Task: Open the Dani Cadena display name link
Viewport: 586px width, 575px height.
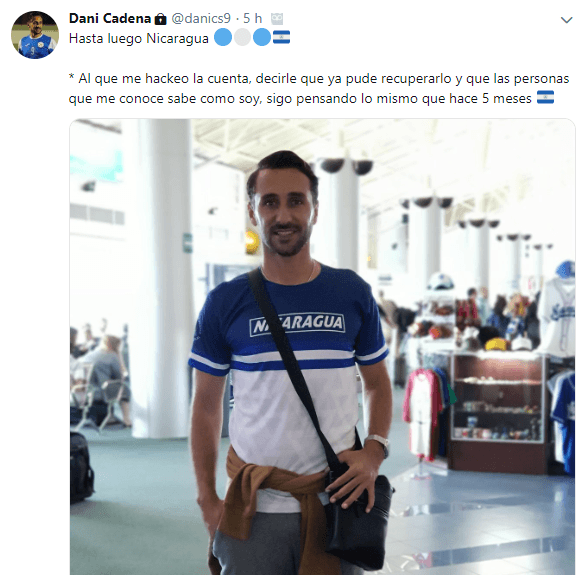Action: tap(110, 19)
